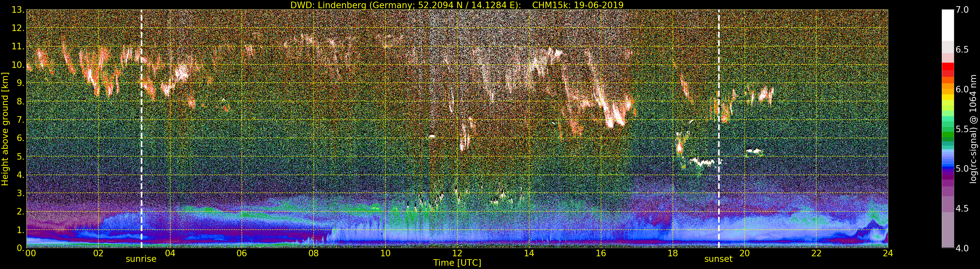The width and height of the screenshot is (980, 269).
Task: Click the 'sunrise' label below the time axis
Action: 141,259
